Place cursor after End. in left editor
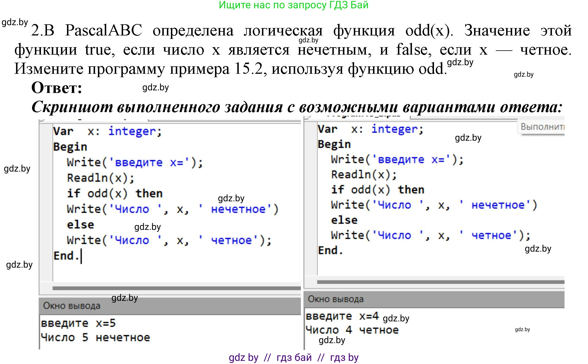This screenshot has height=364, width=588. coord(81,256)
